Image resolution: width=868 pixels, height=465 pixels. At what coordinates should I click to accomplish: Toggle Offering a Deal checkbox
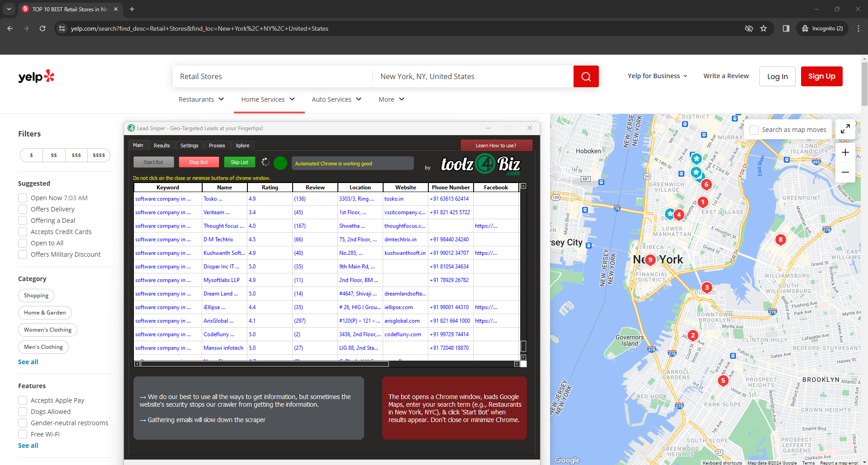click(x=23, y=221)
